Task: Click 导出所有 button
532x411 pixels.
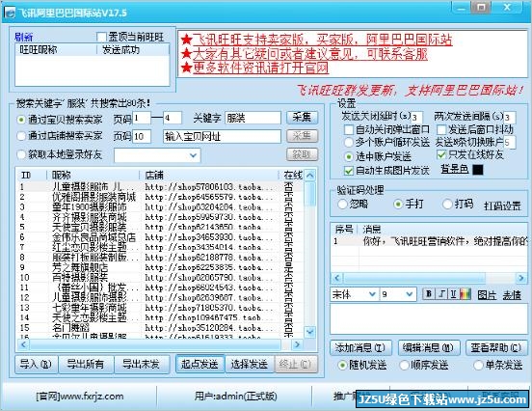Action: 86,364
